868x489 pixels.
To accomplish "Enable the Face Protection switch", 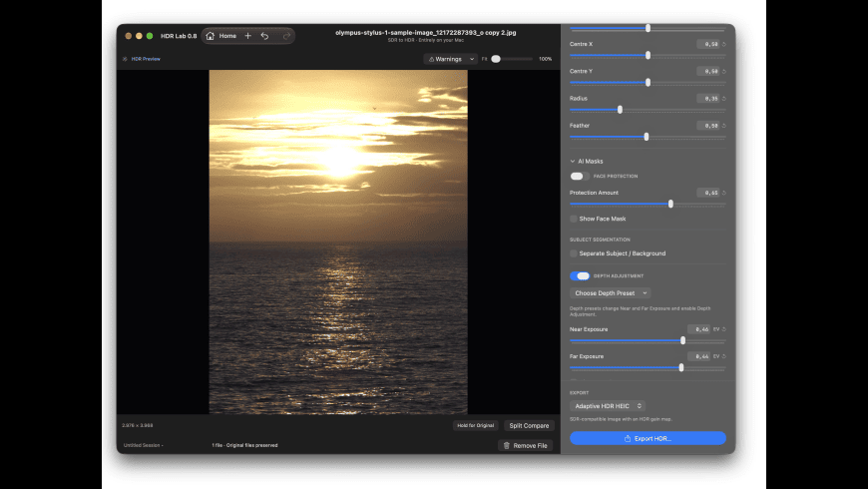I will (579, 176).
